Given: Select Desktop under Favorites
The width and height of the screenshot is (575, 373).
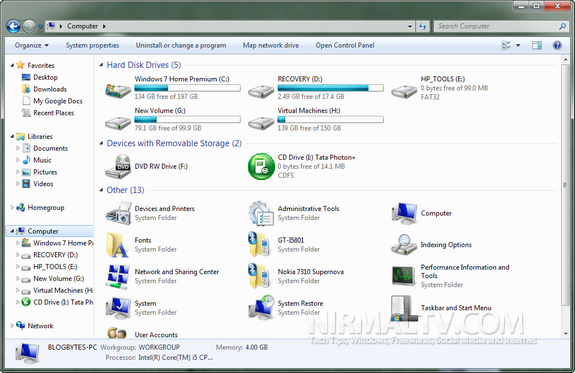Looking at the screenshot, I should (x=45, y=77).
